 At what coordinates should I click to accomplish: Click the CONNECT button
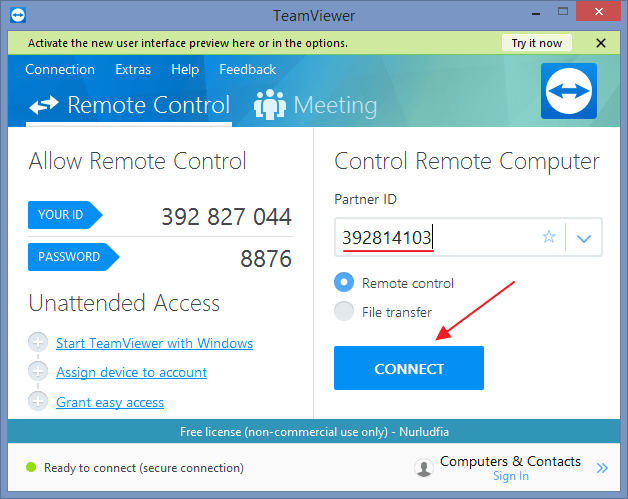pyautogui.click(x=409, y=368)
